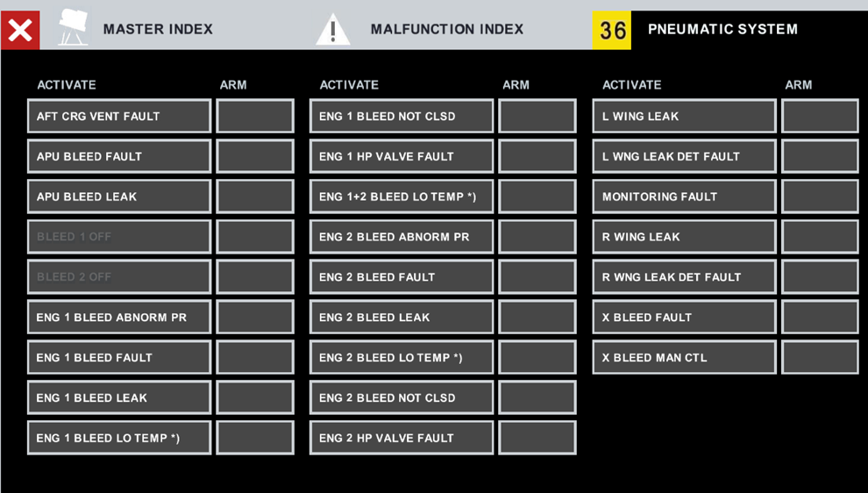Click the yellow 36 chapter badge
This screenshot has height=493, width=868.
612,30
